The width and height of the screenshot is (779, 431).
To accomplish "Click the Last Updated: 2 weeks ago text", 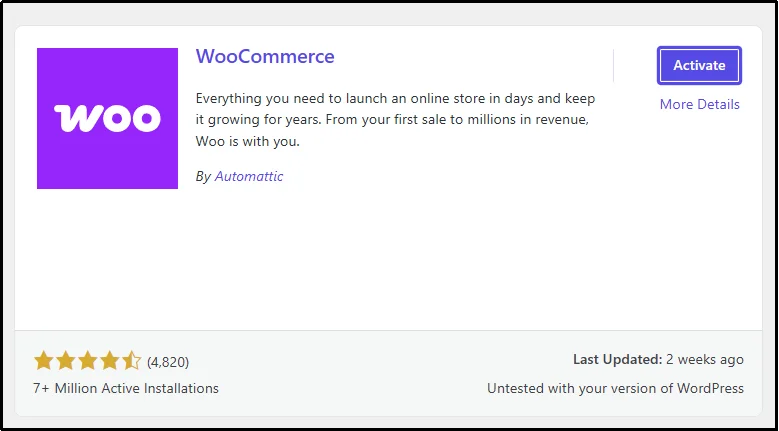I will coord(658,359).
